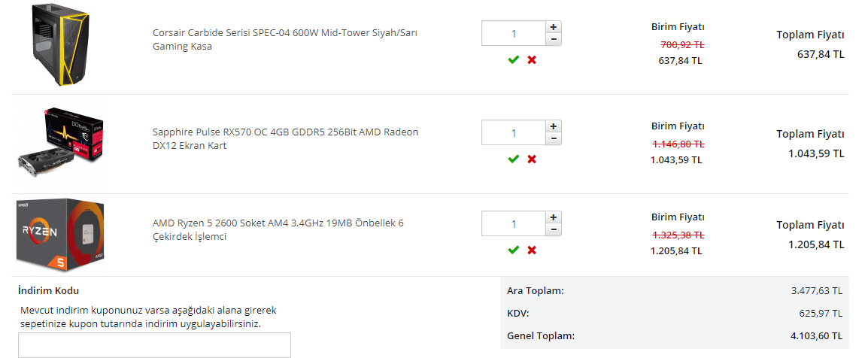Apply quantity with green check for Ryzen 5
This screenshot has width=868, height=358.
(514, 250)
